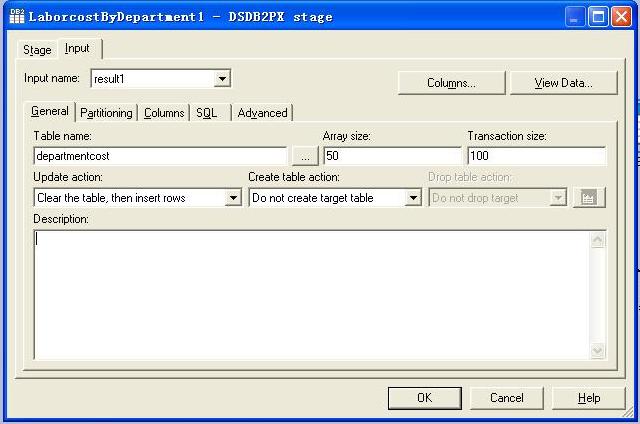The image size is (640, 424).
Task: Confirm with the OK button
Action: coord(424,398)
